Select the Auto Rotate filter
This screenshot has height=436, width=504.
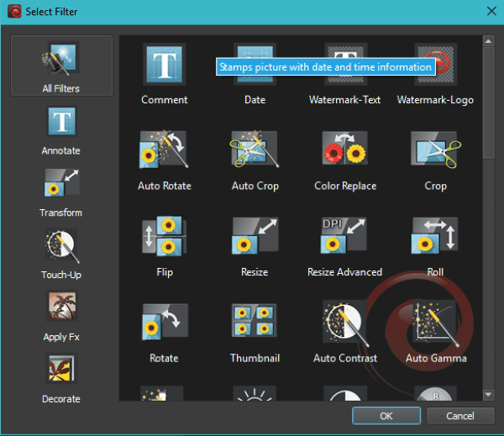point(164,151)
